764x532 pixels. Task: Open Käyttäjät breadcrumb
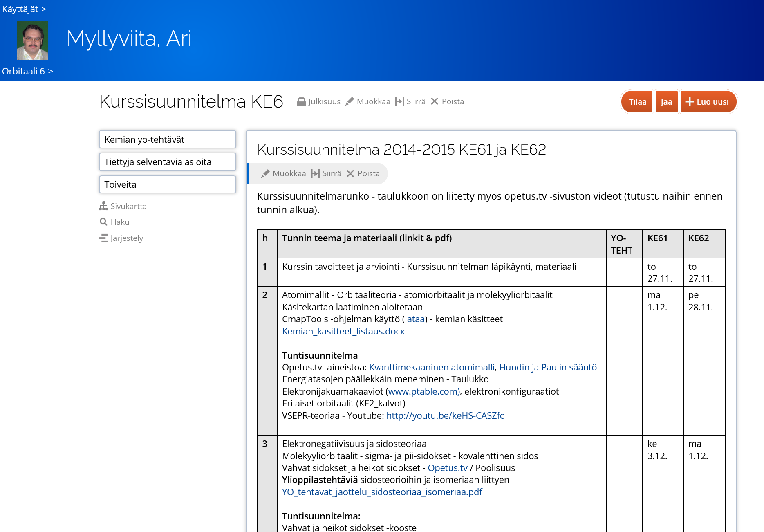(x=20, y=9)
